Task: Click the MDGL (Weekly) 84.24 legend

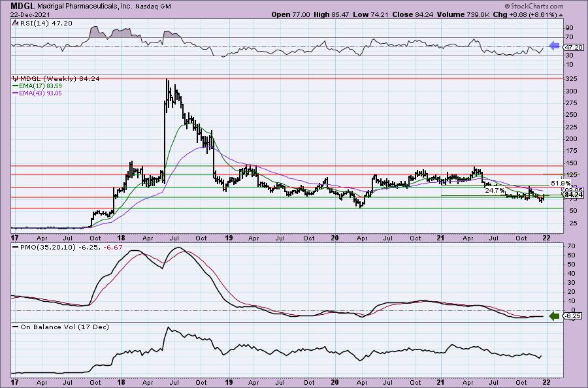Action: click(59, 79)
